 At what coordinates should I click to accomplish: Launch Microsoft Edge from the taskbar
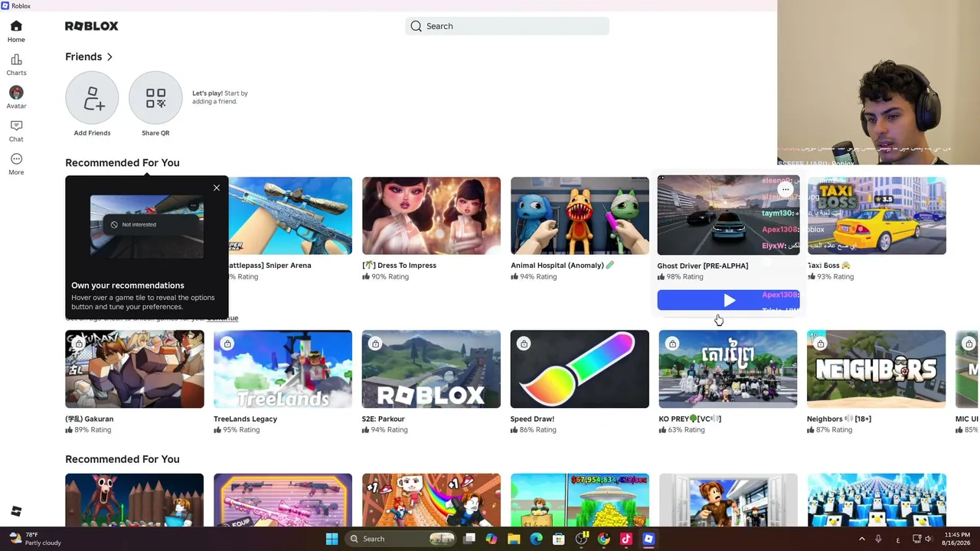pos(537,539)
